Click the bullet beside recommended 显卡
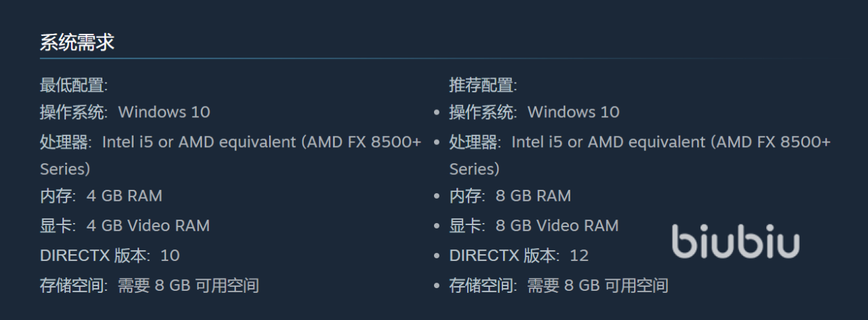Image resolution: width=868 pixels, height=320 pixels. pos(437,226)
